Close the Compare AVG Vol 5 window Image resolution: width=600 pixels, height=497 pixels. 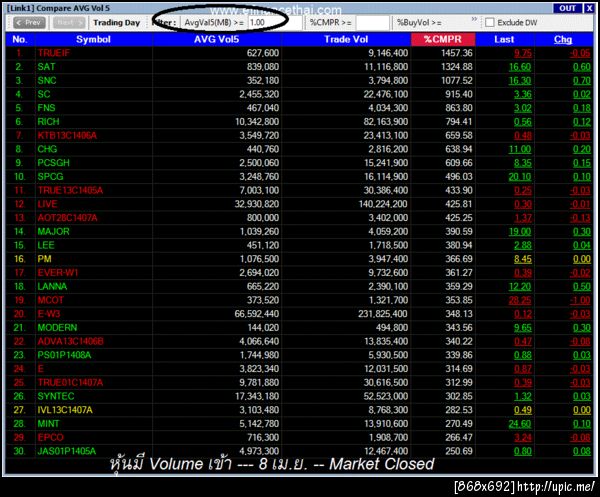click(x=589, y=8)
